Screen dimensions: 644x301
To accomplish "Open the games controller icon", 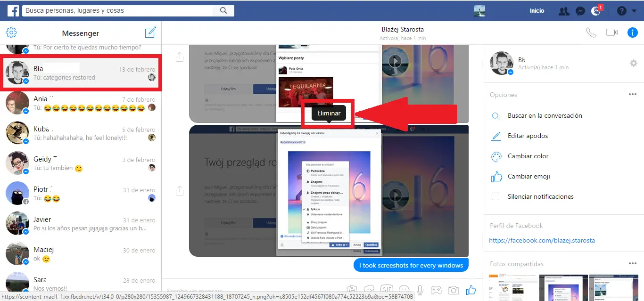I will point(436,289).
